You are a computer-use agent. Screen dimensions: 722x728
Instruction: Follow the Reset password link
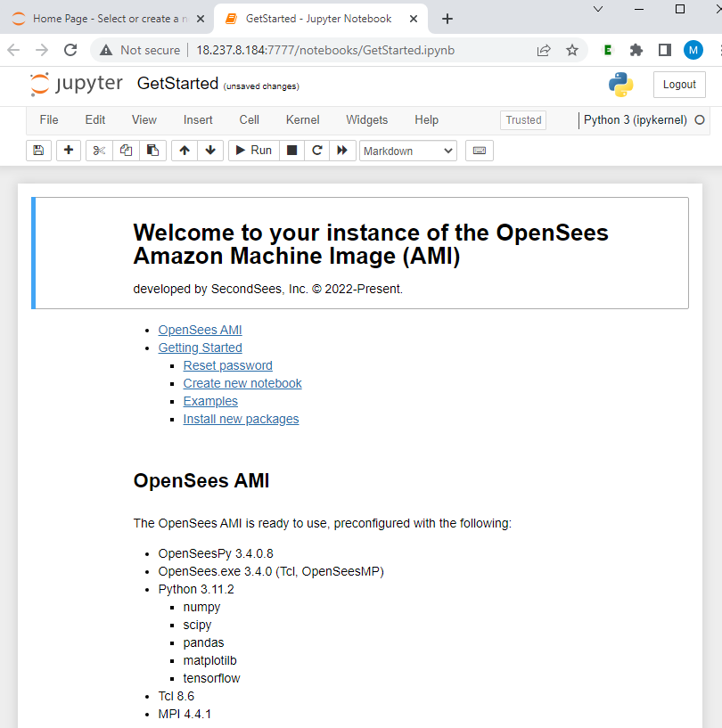pyautogui.click(x=227, y=365)
